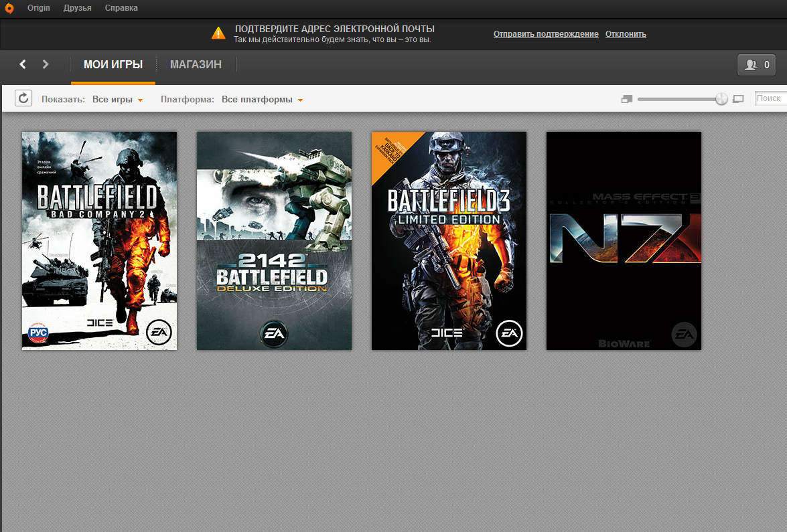Open the Справка menu
Screen dimensions: 787x532
[121, 8]
